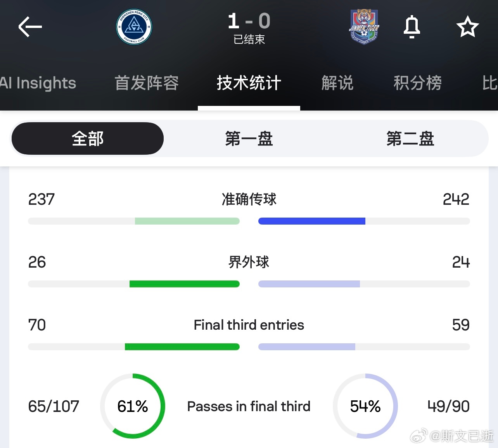Image resolution: width=498 pixels, height=448 pixels.
Task: Select the 技术统计 statistics tab
Action: pyautogui.click(x=249, y=83)
